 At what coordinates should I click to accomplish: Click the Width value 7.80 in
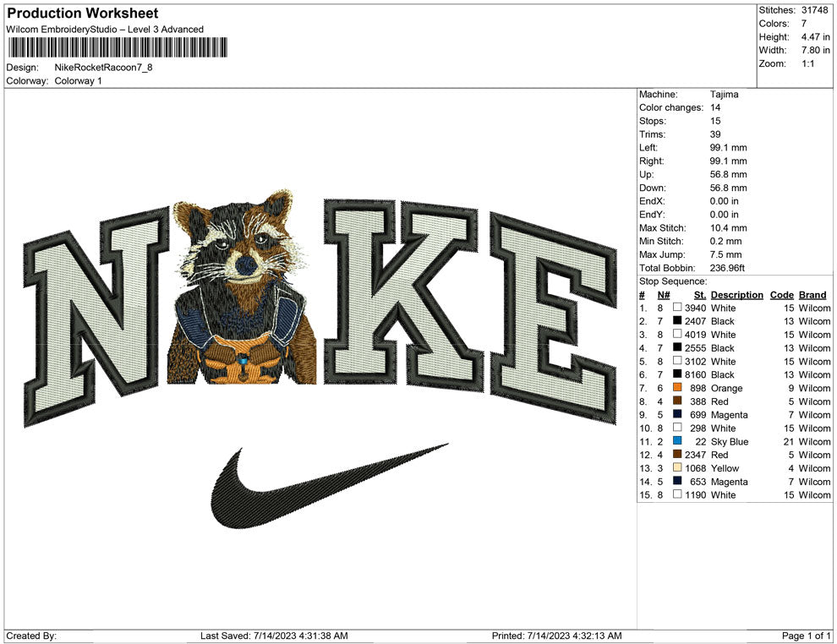tap(815, 50)
